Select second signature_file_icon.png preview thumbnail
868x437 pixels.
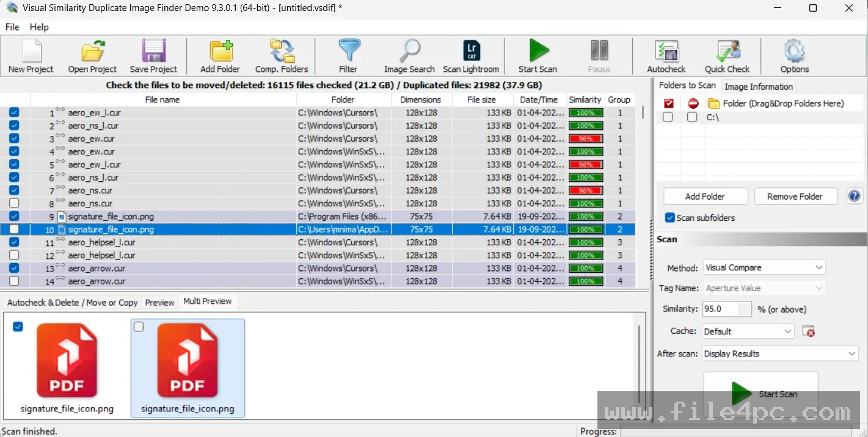(x=188, y=368)
